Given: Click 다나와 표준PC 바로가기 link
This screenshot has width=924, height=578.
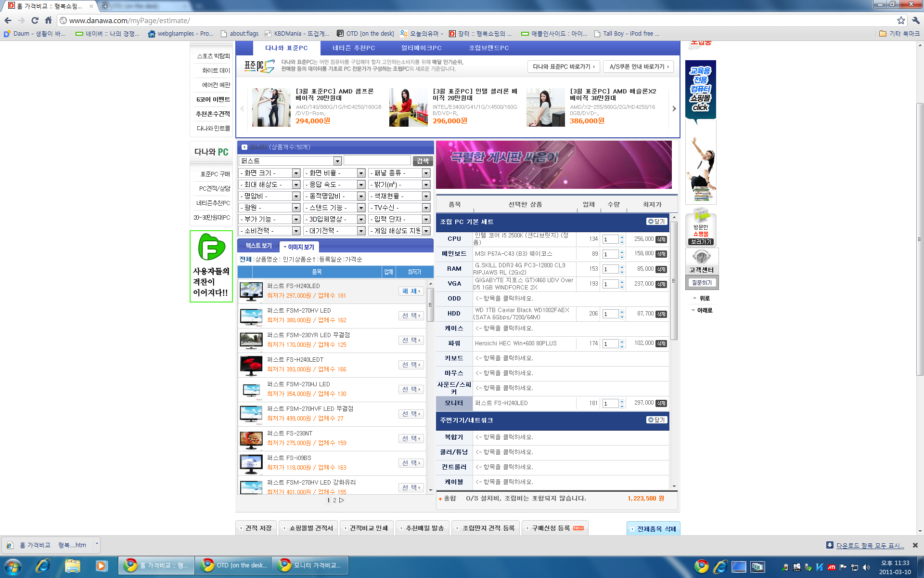Looking at the screenshot, I should (x=564, y=67).
